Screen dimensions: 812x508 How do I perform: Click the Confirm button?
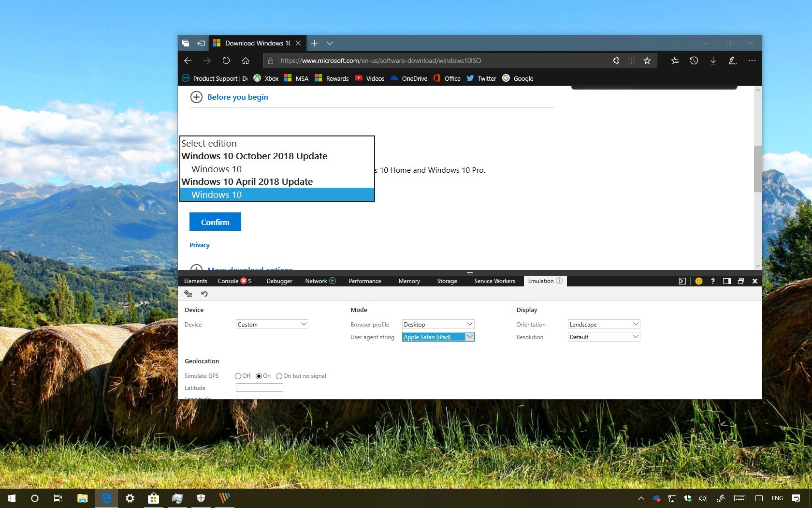tap(215, 222)
